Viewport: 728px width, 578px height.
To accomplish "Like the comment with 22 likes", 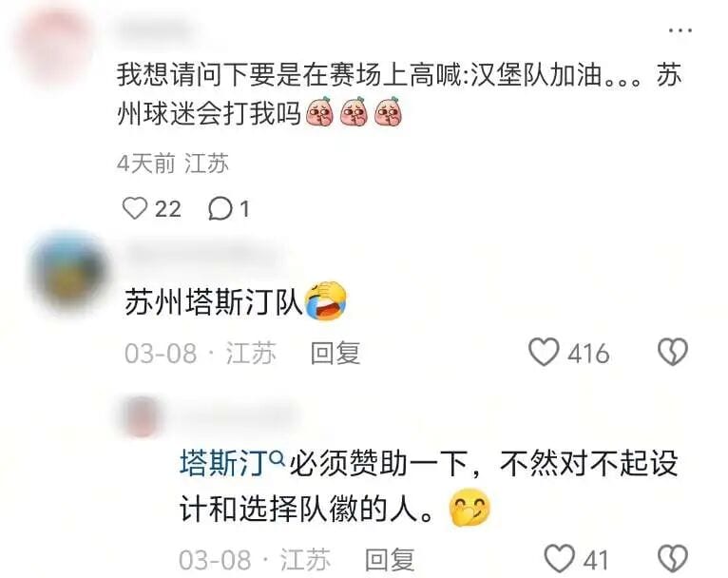I will click(x=135, y=208).
